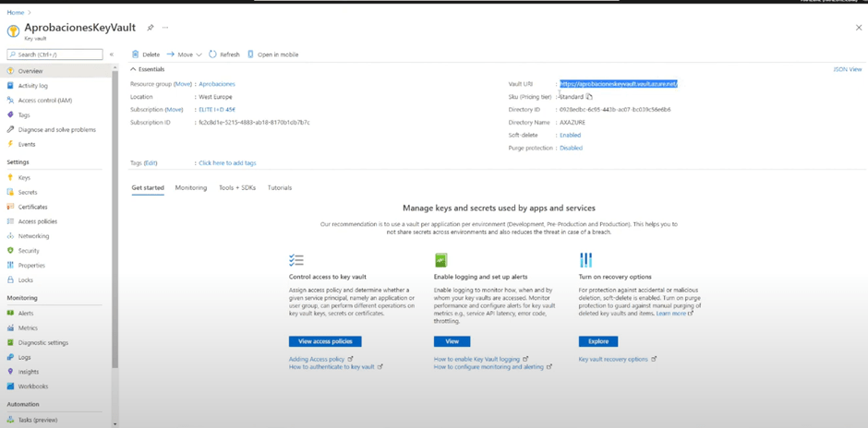868x428 pixels.
Task: Click the View access policies button
Action: (325, 341)
